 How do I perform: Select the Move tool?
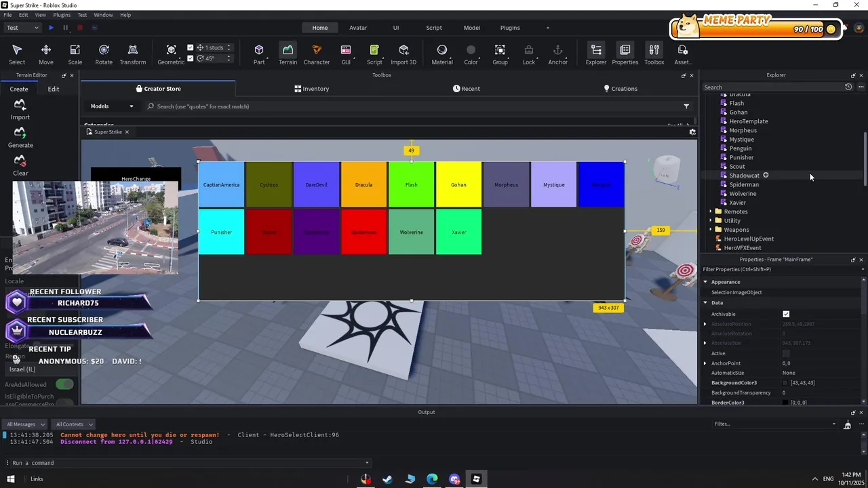point(46,54)
